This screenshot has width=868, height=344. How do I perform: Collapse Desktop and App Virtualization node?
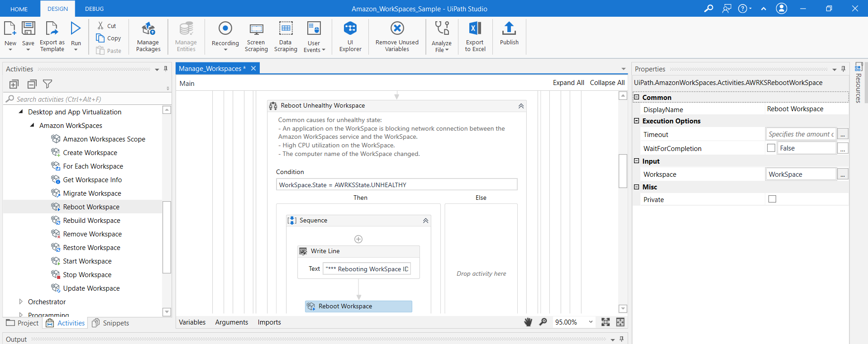click(21, 112)
